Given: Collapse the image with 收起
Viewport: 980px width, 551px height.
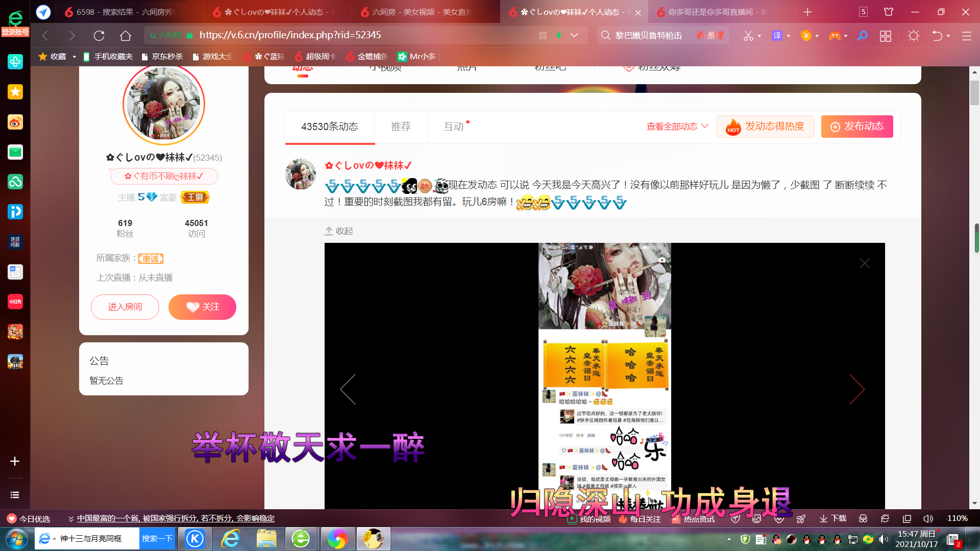Looking at the screenshot, I should tap(339, 231).
